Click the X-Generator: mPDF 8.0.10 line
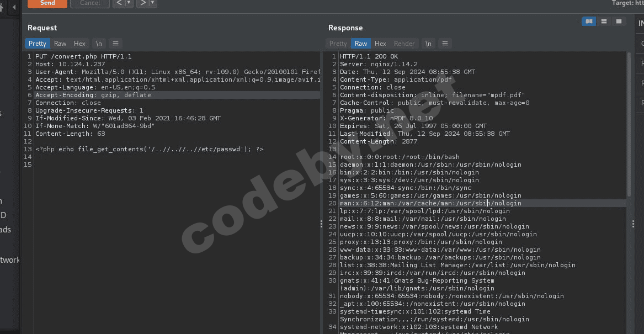The image size is (644, 334). point(386,118)
